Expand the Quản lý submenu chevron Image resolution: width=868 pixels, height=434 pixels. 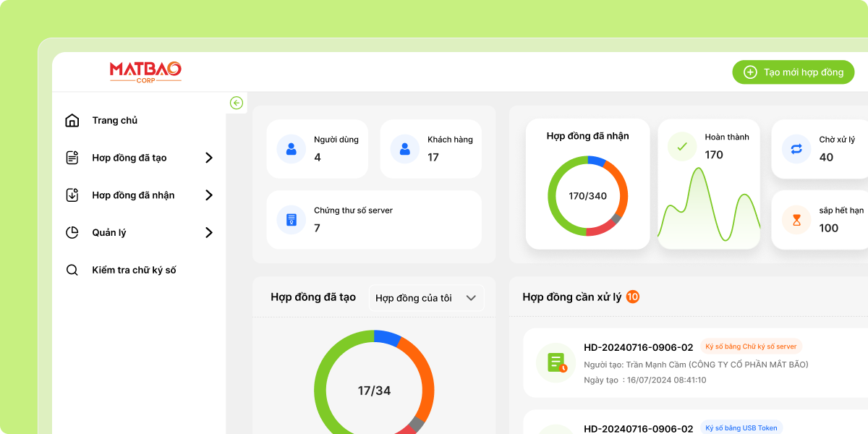(x=209, y=233)
